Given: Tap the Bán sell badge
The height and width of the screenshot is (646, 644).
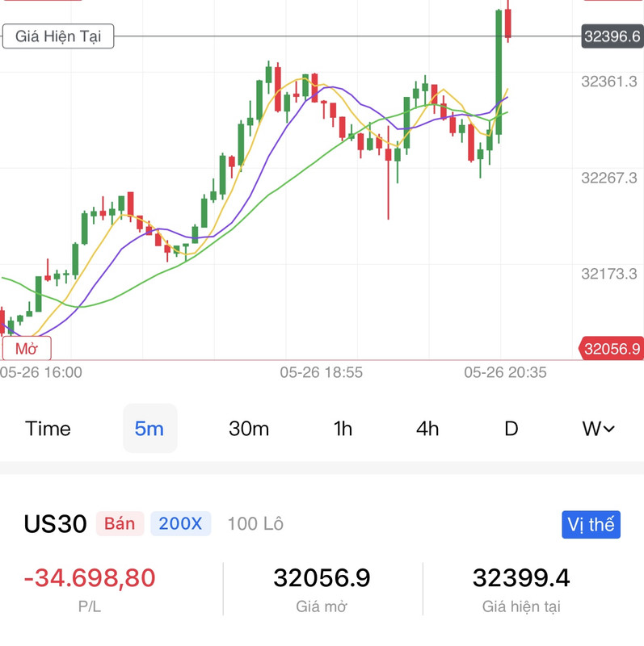Looking at the screenshot, I should pyautogui.click(x=120, y=523).
